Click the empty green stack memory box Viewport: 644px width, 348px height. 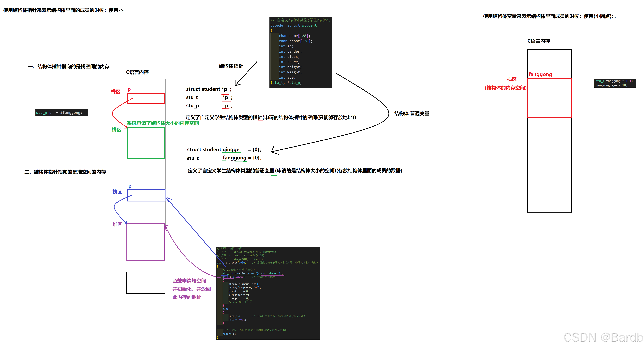point(146,143)
